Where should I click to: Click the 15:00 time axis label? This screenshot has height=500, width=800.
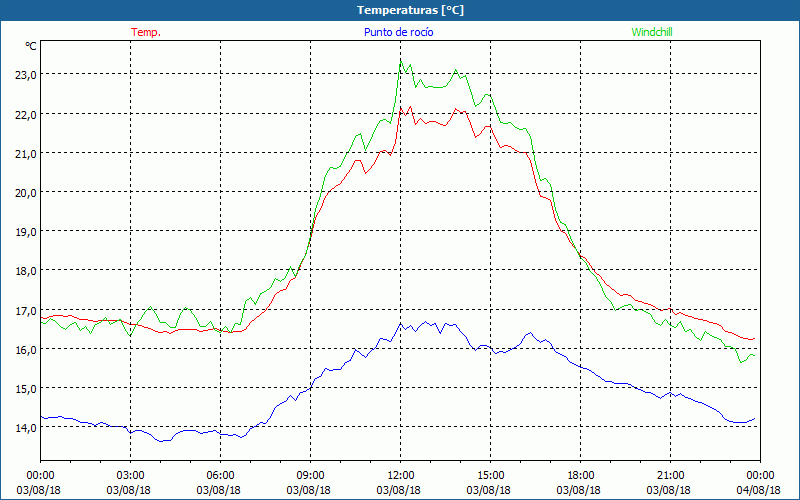490,476
